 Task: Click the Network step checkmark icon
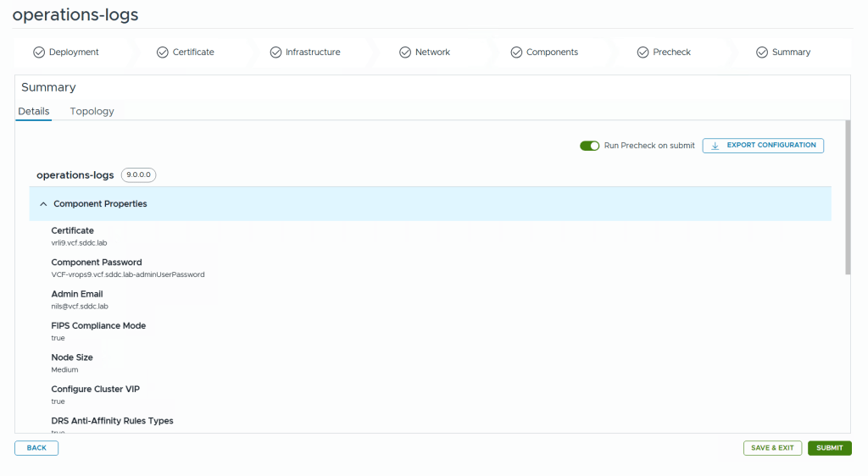405,53
